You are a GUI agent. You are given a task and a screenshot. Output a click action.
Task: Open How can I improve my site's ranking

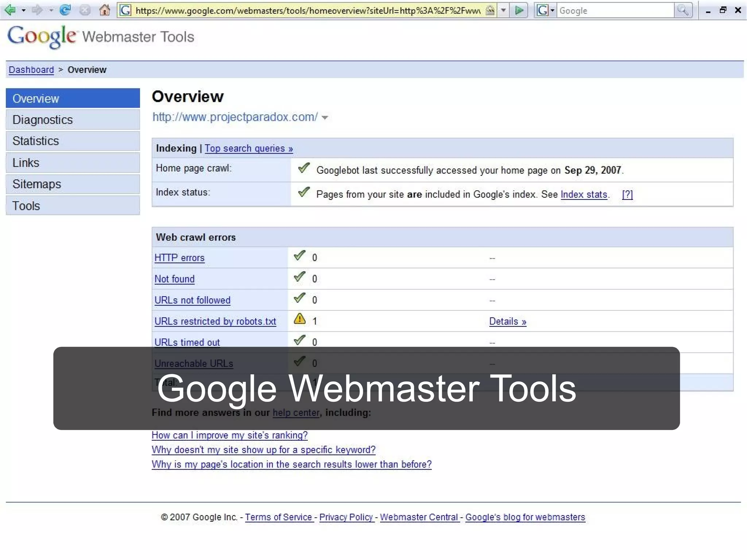pyautogui.click(x=230, y=435)
